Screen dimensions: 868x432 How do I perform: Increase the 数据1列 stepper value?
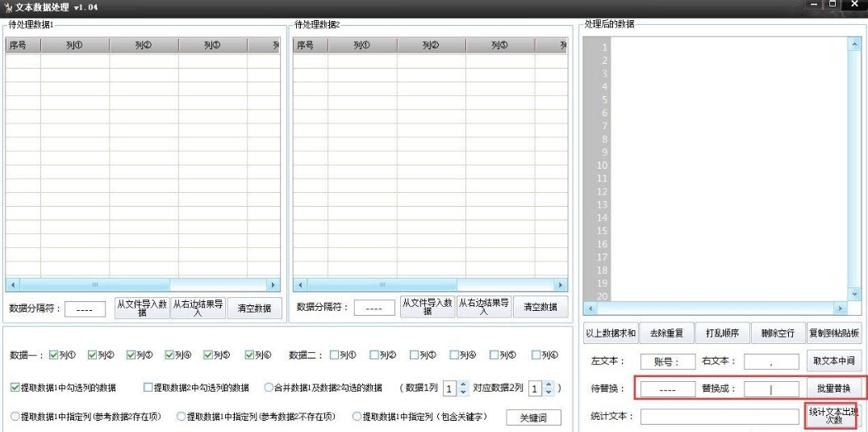click(463, 384)
